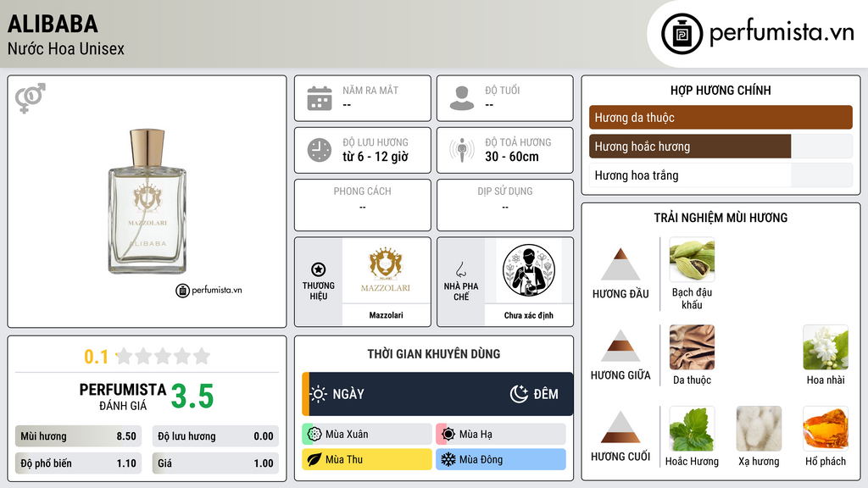Click the star badge icon above Thương hiệu
868x488 pixels.
[x=319, y=269]
